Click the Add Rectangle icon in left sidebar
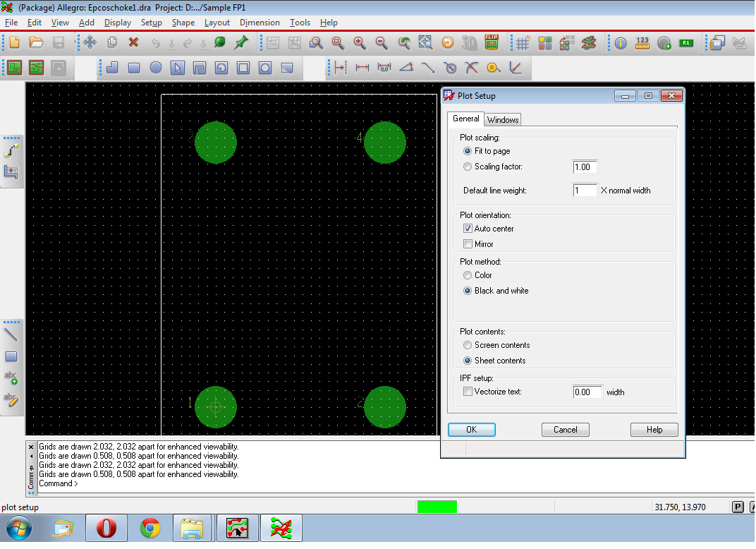Viewport: 756px width, 549px height. [x=11, y=356]
